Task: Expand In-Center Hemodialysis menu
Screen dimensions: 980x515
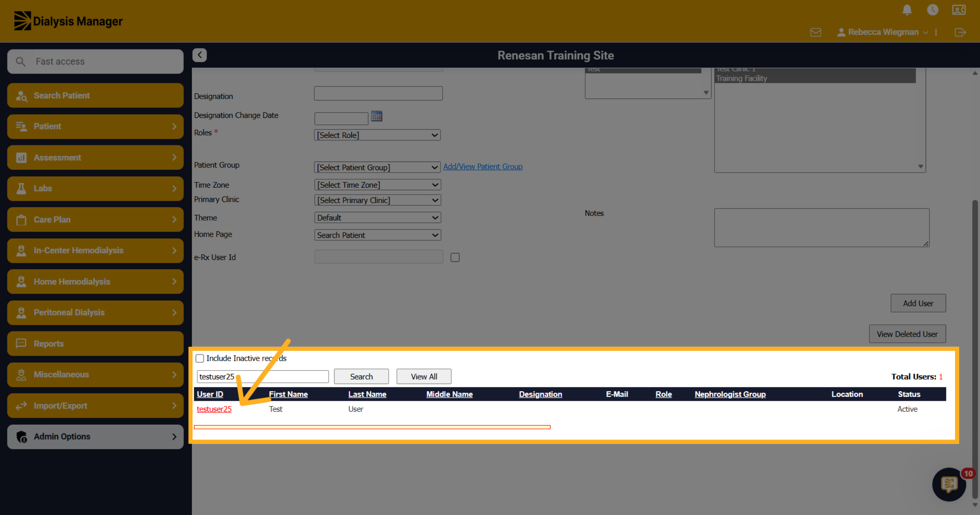Action: point(95,251)
